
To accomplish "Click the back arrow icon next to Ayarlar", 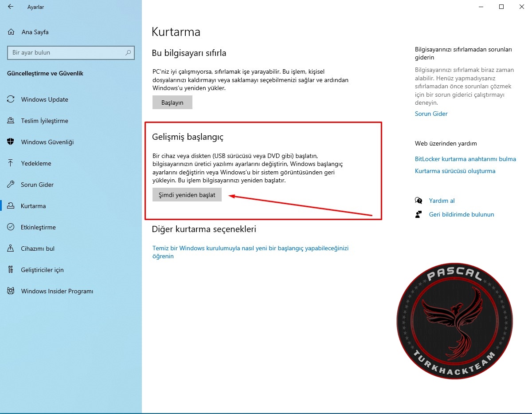I will click(x=11, y=7).
